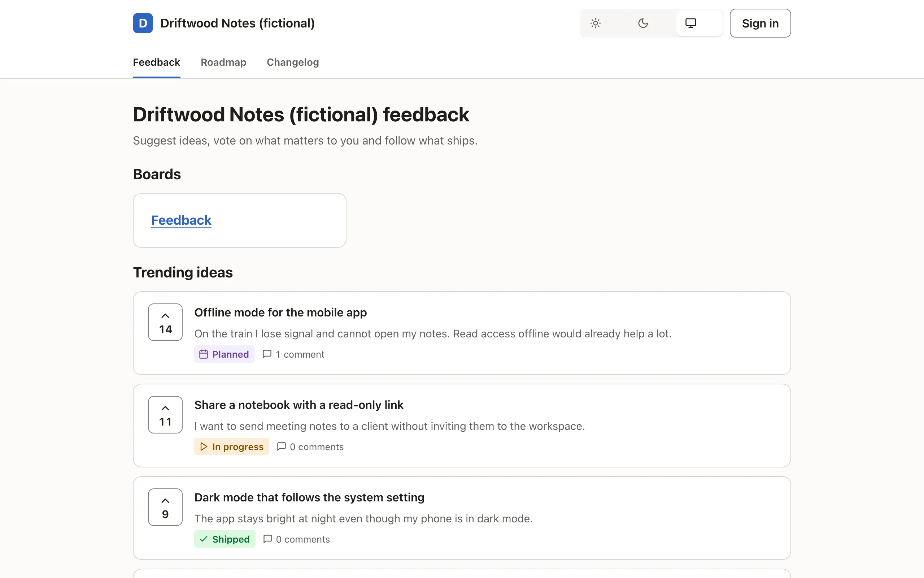Open 'Offline mode for the mobile app' idea
Viewport: 924px width, 578px height.
pos(281,312)
